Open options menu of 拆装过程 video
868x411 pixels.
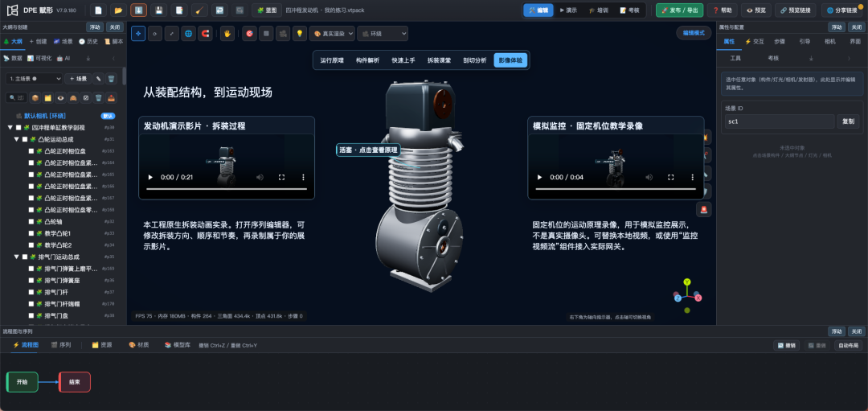tap(303, 177)
